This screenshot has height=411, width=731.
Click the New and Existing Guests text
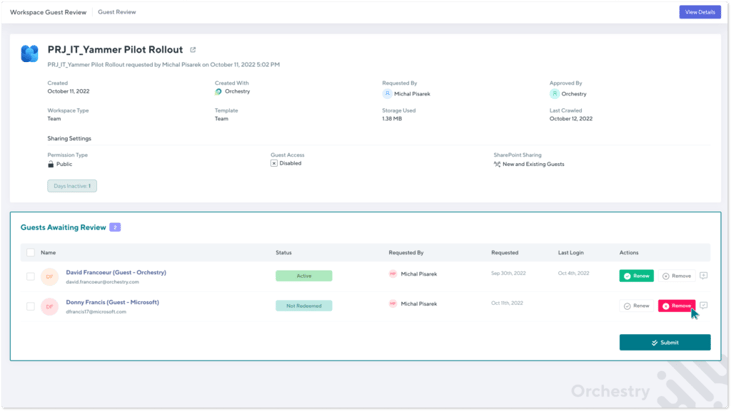pos(533,164)
